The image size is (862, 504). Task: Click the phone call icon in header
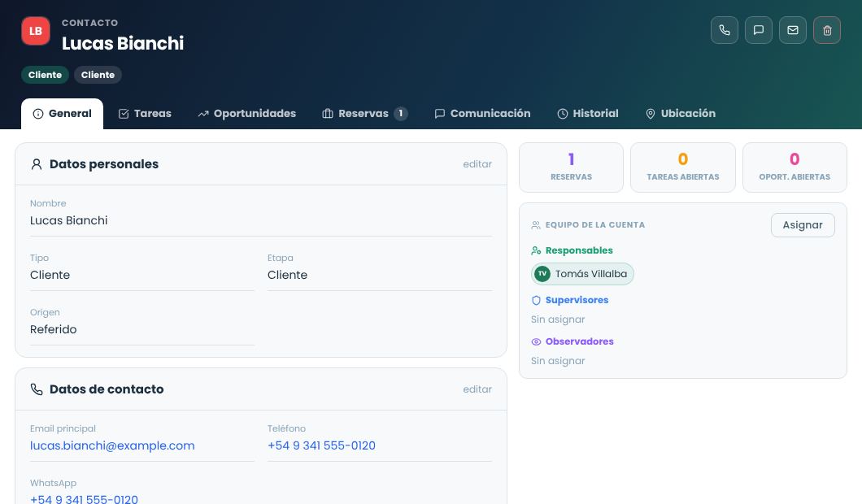coord(724,30)
